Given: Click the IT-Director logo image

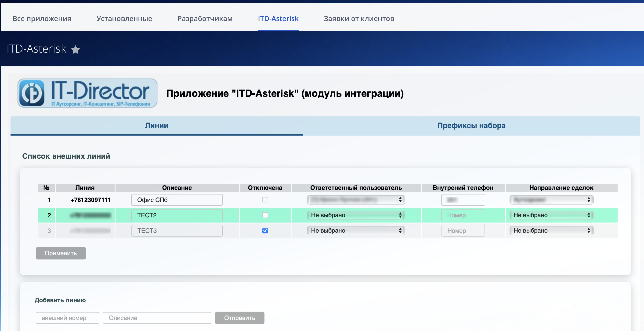Looking at the screenshot, I should pos(87,93).
